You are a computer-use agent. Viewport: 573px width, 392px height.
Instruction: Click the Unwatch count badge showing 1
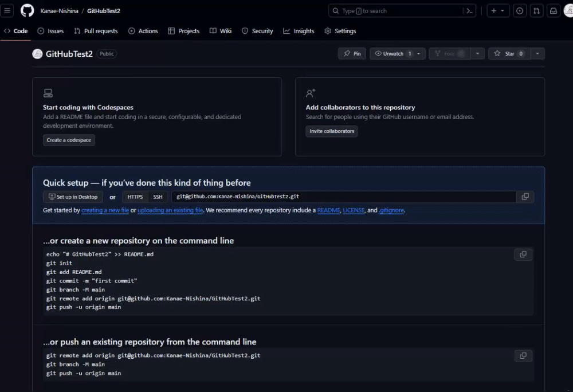(x=410, y=54)
